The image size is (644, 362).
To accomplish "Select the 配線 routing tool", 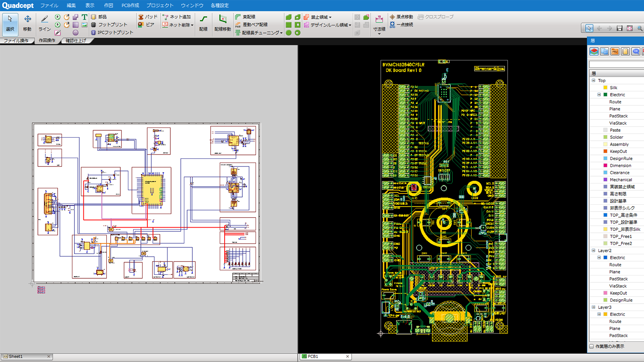I will coord(203,23).
